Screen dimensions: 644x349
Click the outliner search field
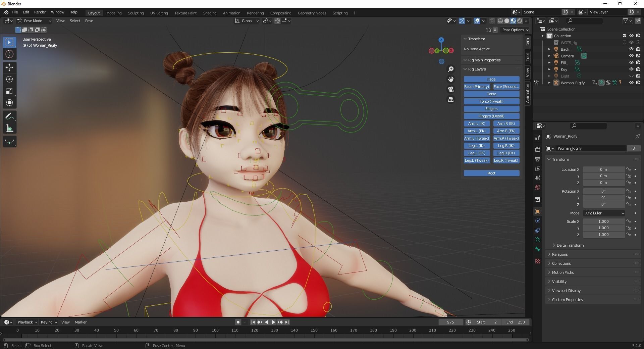click(x=584, y=21)
